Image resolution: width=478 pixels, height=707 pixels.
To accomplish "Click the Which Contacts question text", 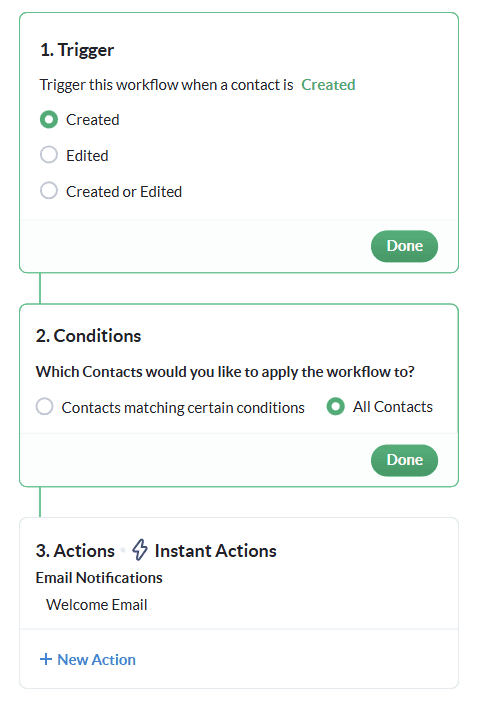I will click(225, 372).
